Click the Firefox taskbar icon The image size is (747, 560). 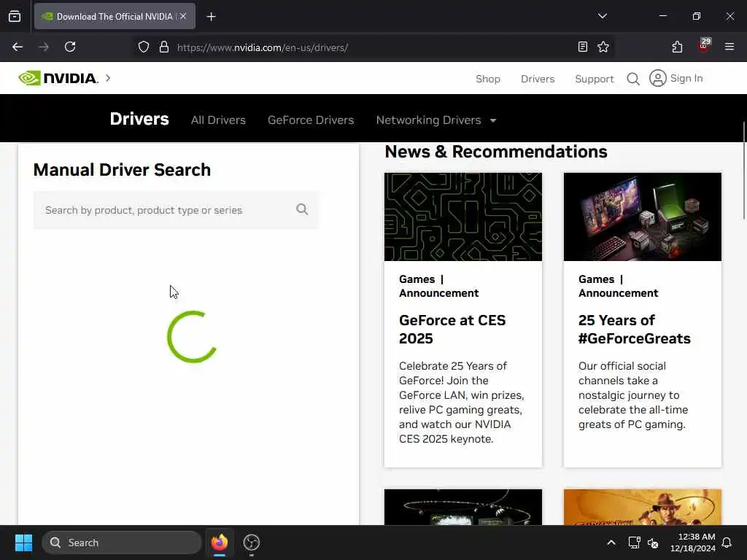219,542
